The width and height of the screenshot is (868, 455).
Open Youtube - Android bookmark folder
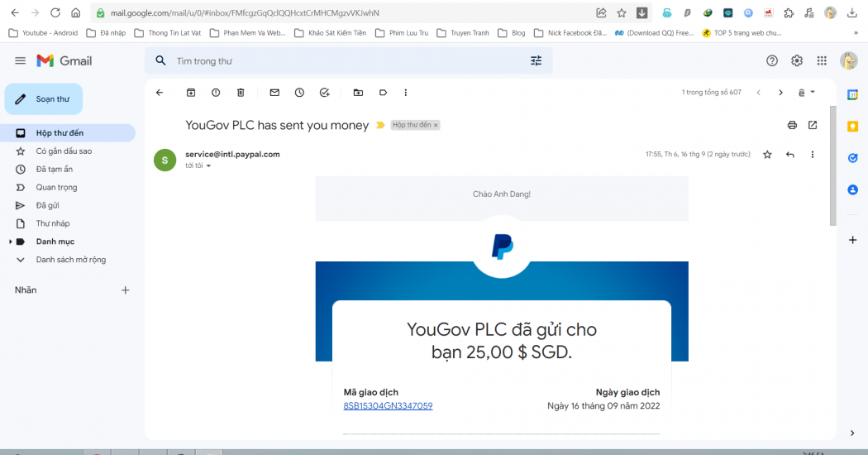pos(43,33)
